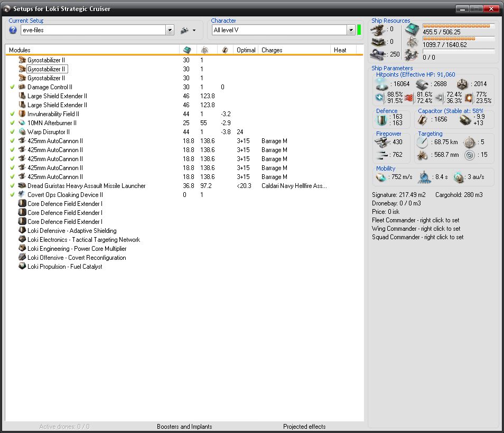
Task: Open the Active drones: 0 / 0 tab
Action: pos(64,427)
